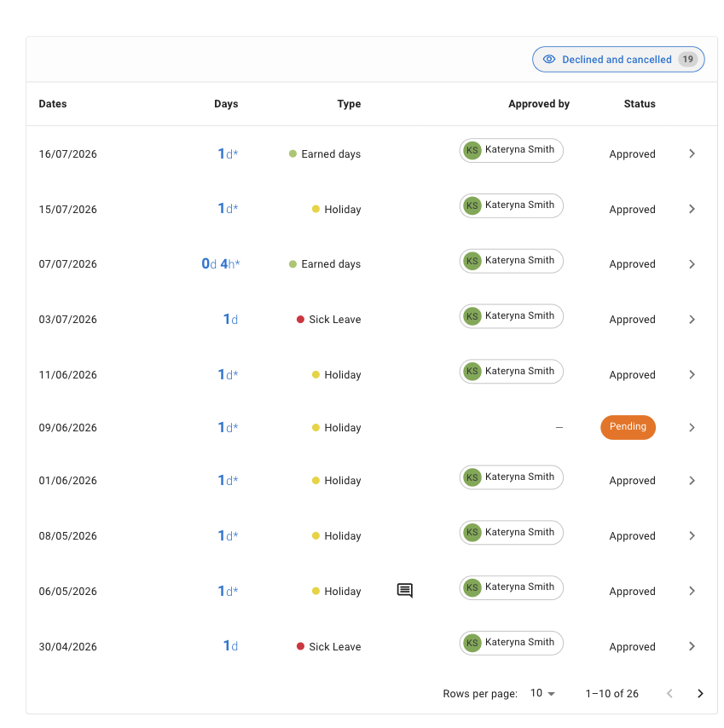This screenshot has height=728, width=724.
Task: Click the KS avatar in 16/07/2026 row
Action: coord(472,150)
